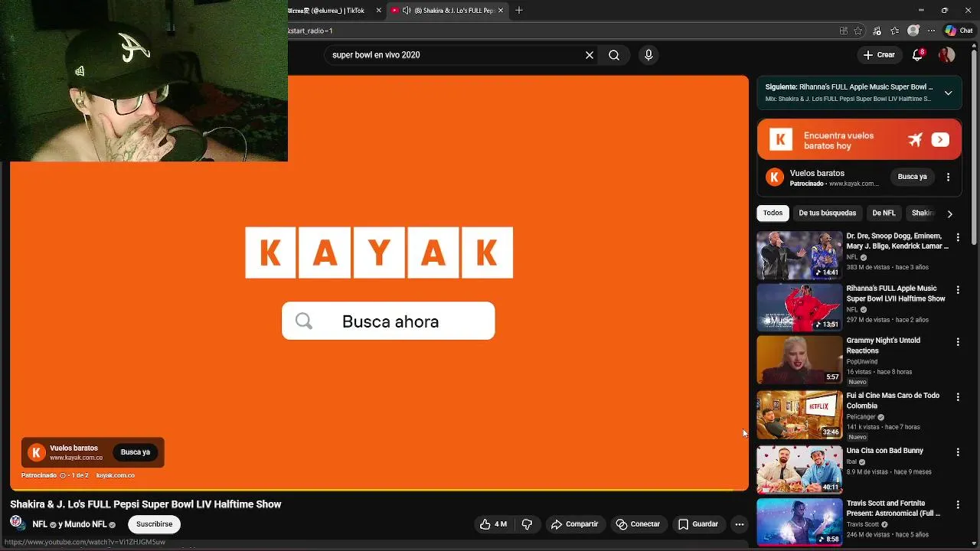Open the YouTube account avatar menu

947,55
